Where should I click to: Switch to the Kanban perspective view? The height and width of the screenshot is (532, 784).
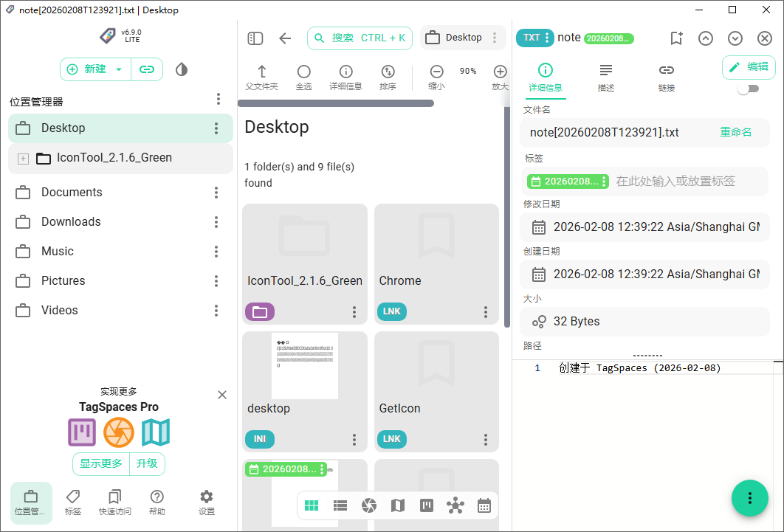coord(427,505)
